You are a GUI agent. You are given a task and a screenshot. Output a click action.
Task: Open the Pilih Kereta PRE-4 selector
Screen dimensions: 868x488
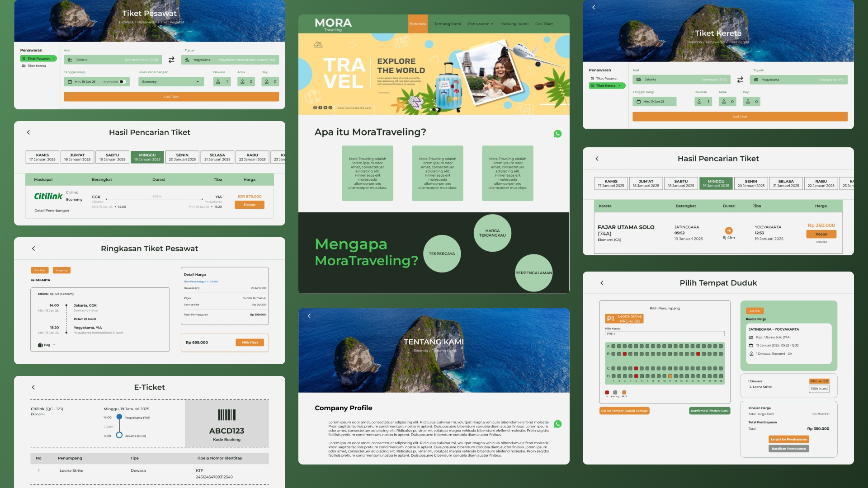(664, 334)
